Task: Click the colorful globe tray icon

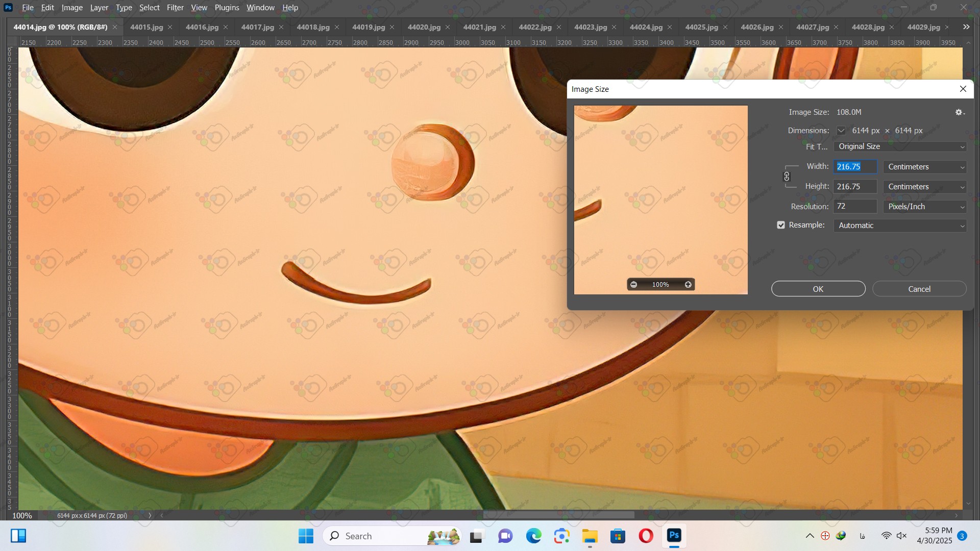Action: click(x=841, y=536)
